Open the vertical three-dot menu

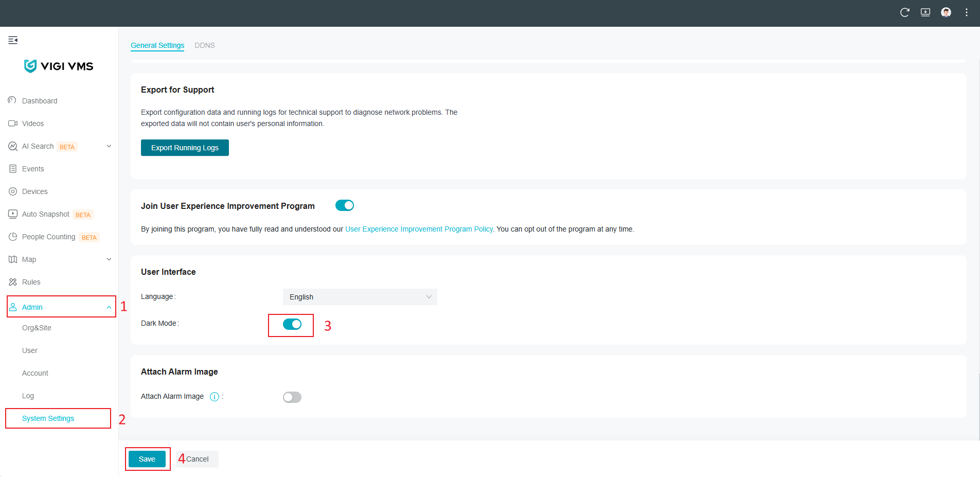click(x=967, y=12)
